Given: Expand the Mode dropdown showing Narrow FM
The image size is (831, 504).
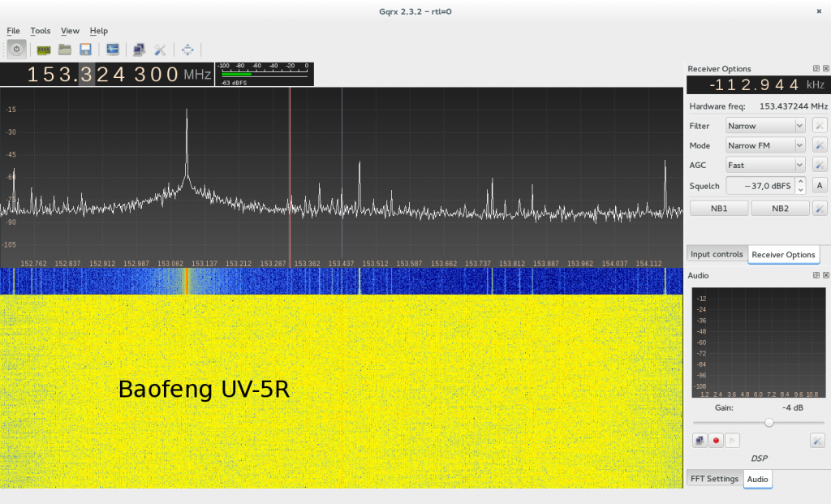Looking at the screenshot, I should pyautogui.click(x=765, y=145).
